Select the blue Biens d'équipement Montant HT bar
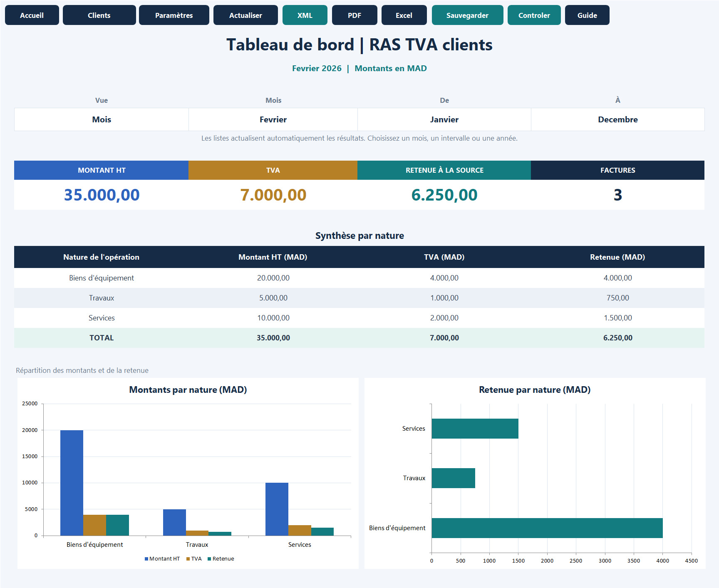 [72, 483]
